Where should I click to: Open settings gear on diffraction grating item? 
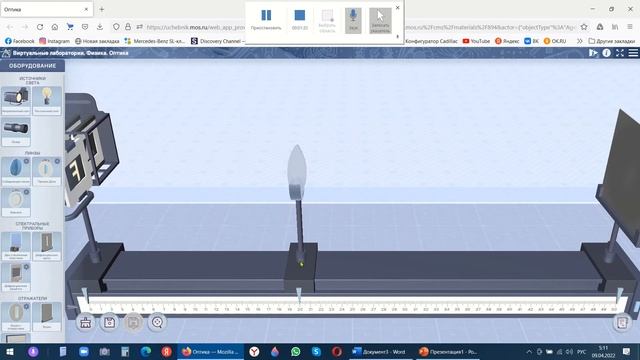click(27, 267)
